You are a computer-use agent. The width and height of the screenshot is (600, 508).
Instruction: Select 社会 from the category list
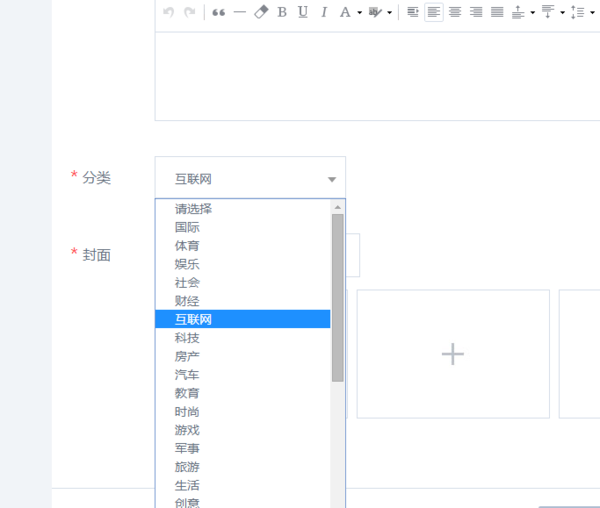pos(243,282)
